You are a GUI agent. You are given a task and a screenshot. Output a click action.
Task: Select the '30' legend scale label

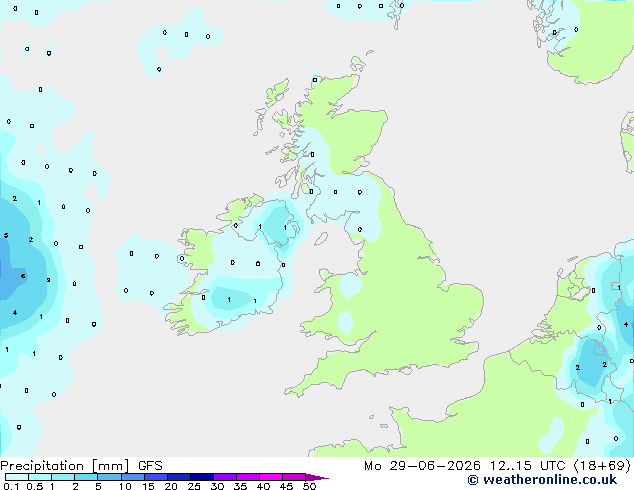(217, 486)
